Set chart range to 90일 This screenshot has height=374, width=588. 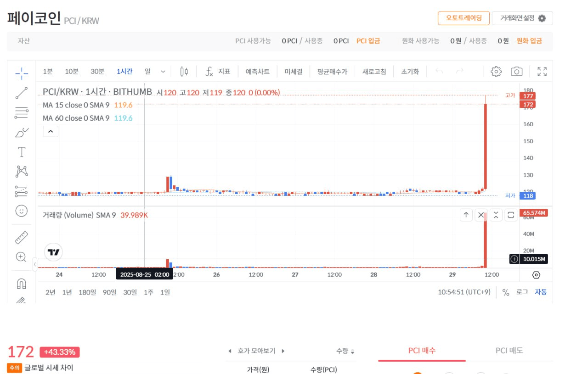pyautogui.click(x=110, y=292)
